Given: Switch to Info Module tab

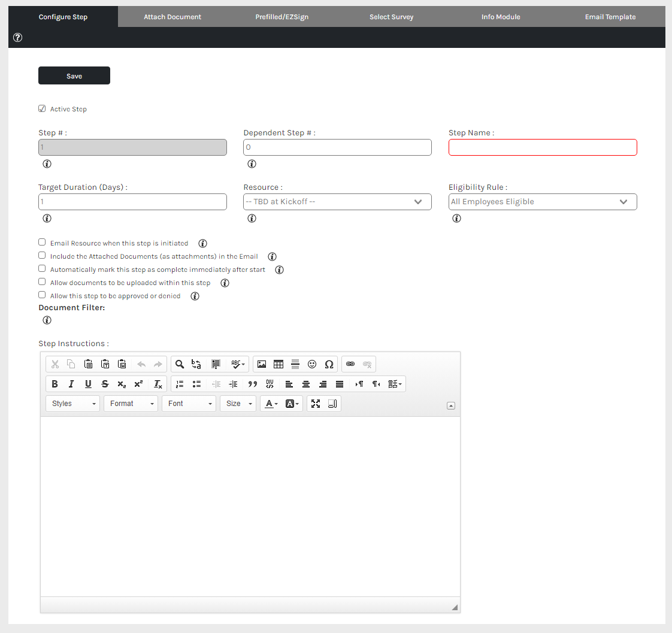Looking at the screenshot, I should coord(501,17).
